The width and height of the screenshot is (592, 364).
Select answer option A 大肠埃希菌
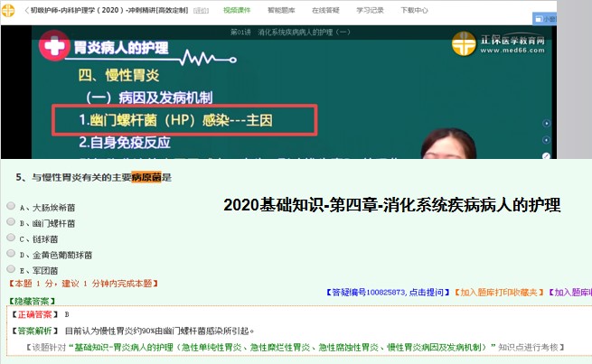[11, 207]
